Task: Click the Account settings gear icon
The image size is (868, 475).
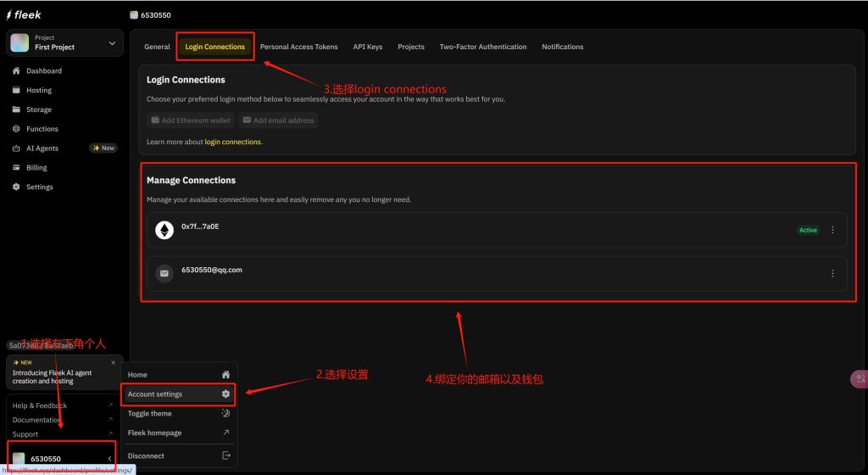Action: coord(225,394)
